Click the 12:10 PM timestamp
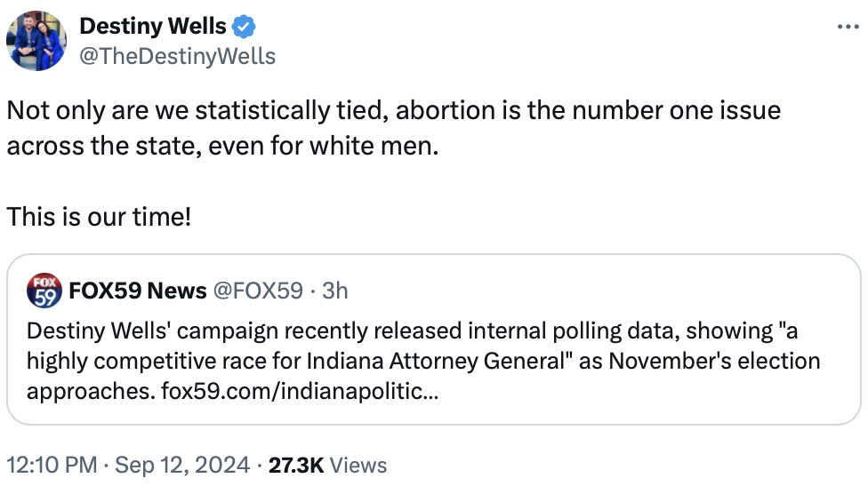 click(52, 465)
